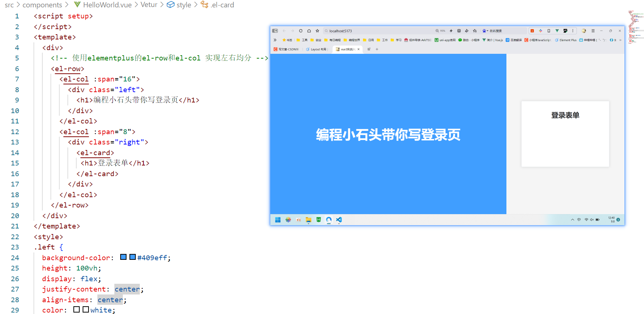
Task: Open browser hamburger main menu
Action: (593, 31)
